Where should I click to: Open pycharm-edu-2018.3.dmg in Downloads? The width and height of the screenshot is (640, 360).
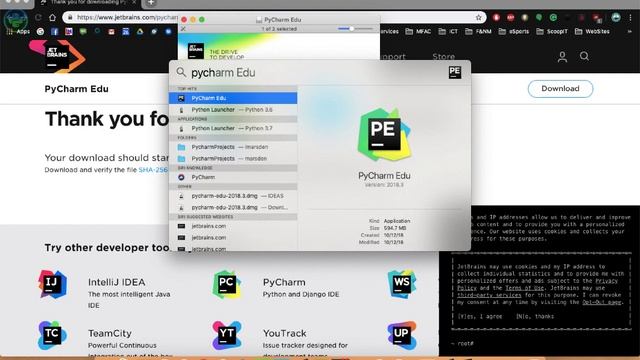[233, 207]
